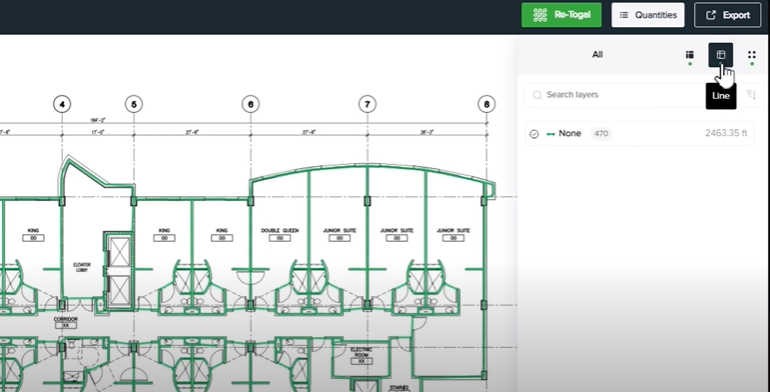Click the ELEVATOR LOBBY label
Image resolution: width=770 pixels, height=392 pixels.
[82, 267]
